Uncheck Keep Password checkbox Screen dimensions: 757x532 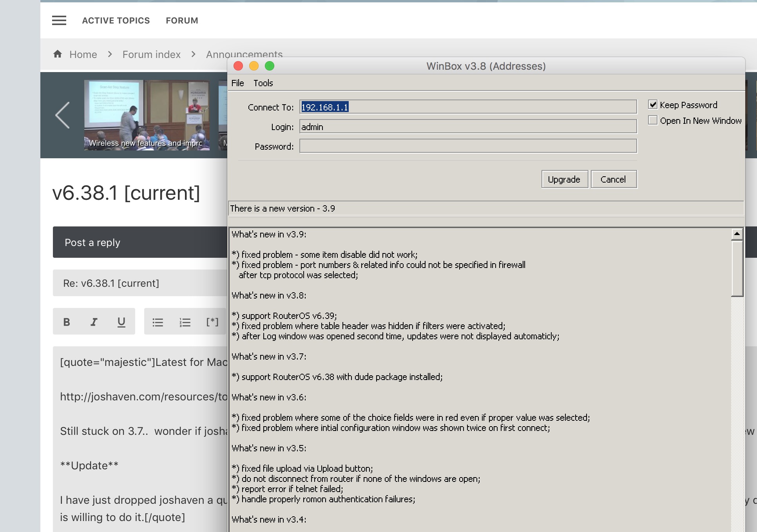click(x=653, y=105)
